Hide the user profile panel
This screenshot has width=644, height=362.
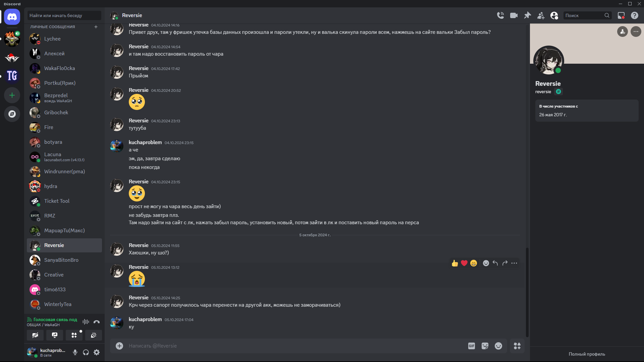(x=554, y=15)
